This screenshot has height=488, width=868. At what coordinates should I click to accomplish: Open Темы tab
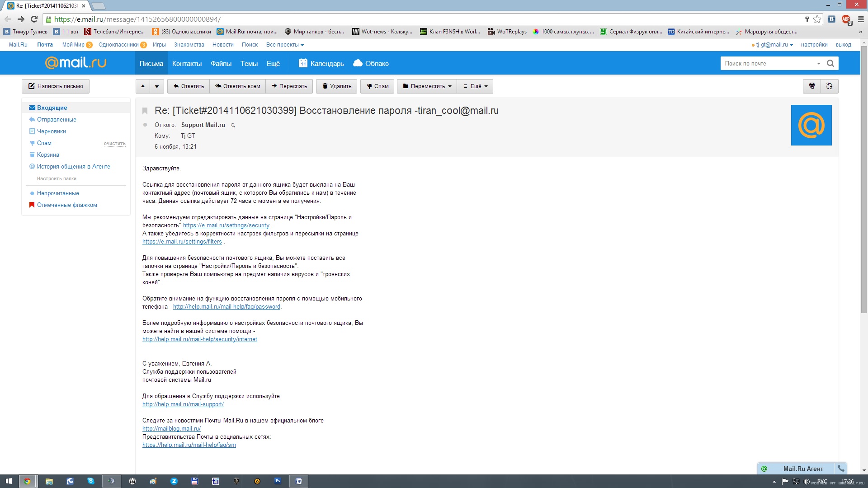tap(249, 63)
